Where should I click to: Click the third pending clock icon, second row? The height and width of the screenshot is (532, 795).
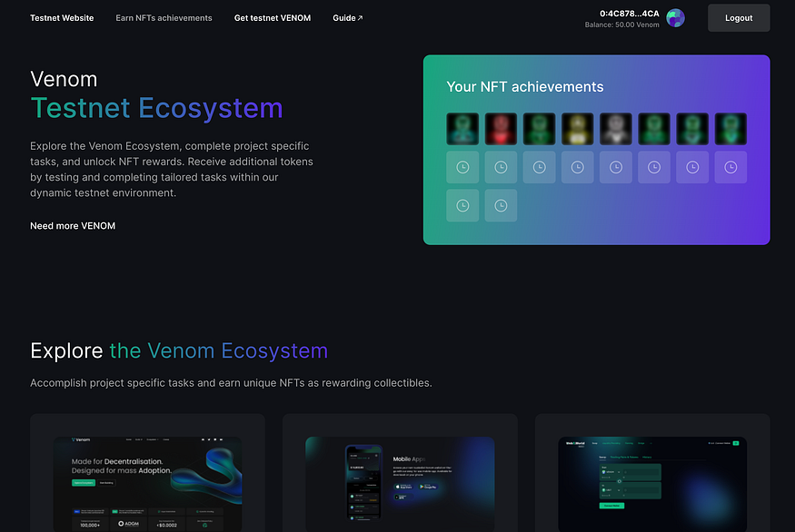click(539, 167)
